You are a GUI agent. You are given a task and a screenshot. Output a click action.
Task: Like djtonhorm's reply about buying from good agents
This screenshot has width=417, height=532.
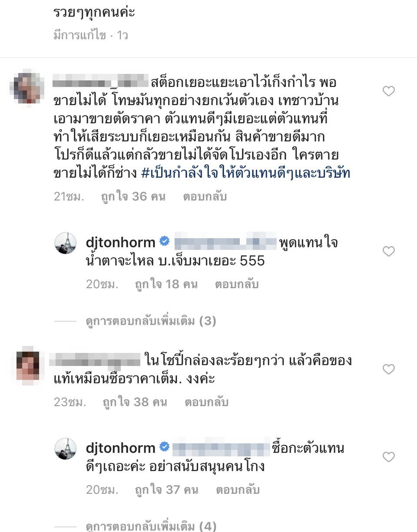(x=388, y=457)
